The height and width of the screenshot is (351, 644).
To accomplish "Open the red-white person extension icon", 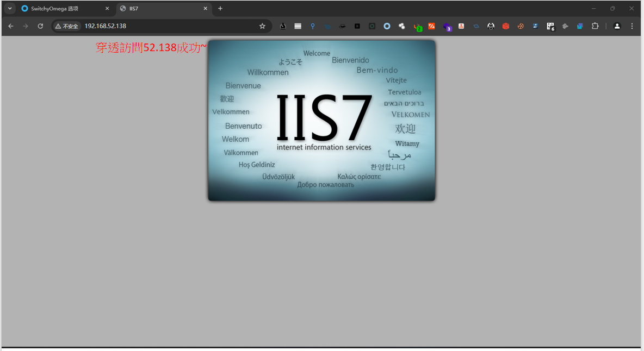I will pos(461,26).
